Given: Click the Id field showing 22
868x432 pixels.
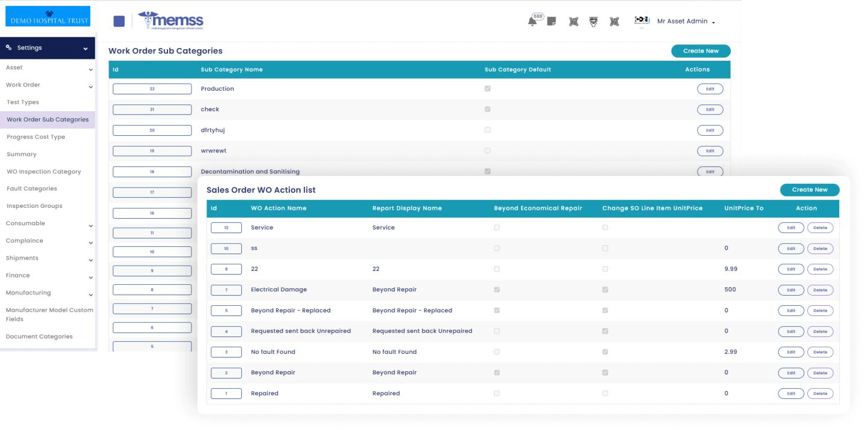Looking at the screenshot, I should coord(152,89).
